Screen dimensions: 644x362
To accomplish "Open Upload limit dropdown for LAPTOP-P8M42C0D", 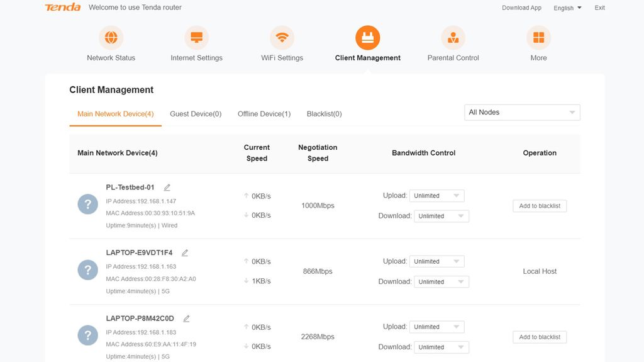I will pos(436,327).
